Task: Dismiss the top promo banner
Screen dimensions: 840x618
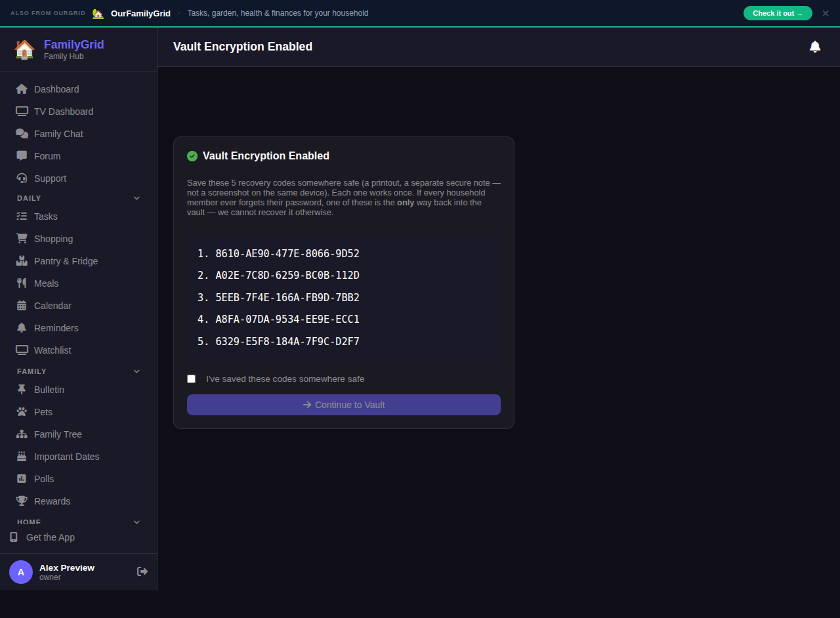Action: pos(826,13)
